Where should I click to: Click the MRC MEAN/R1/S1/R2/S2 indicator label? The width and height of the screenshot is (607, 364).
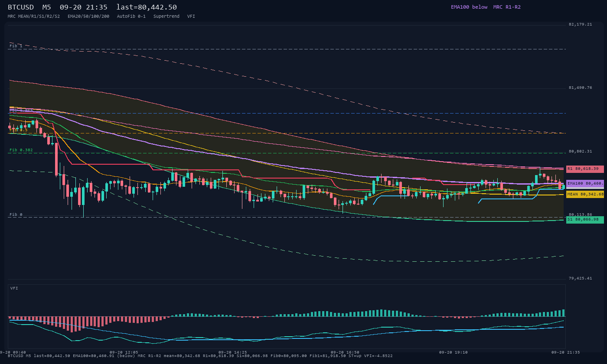[x=34, y=16]
